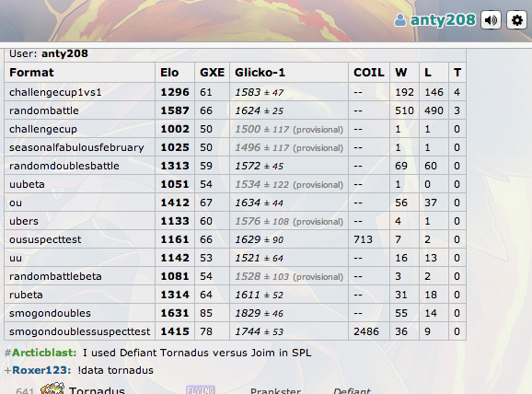Click the Glicko value 1624 ± 25
The width and height of the screenshot is (532, 394).
tap(260, 110)
